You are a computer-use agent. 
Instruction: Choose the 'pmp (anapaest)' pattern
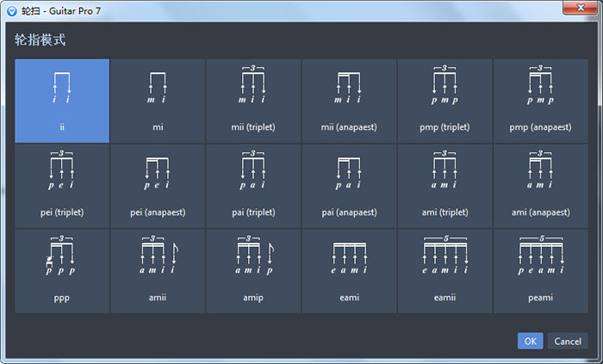click(x=540, y=100)
